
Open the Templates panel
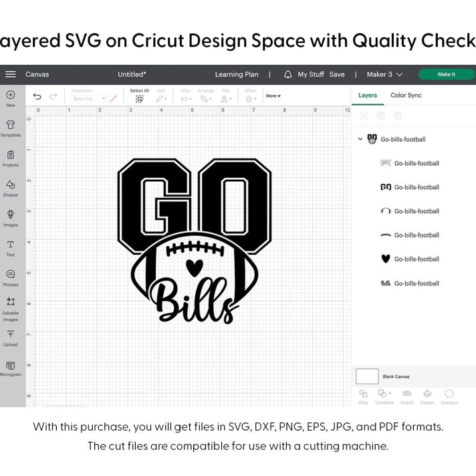(11, 128)
